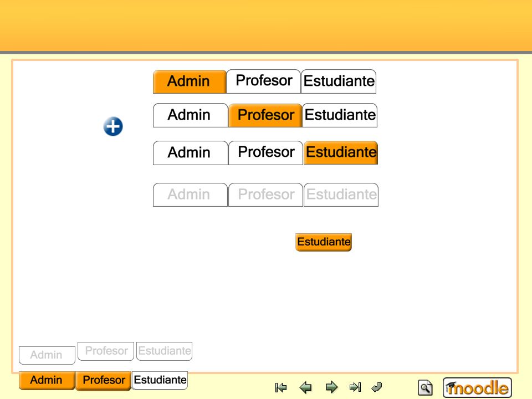Click small orange Profesor button at bottom

point(103,381)
